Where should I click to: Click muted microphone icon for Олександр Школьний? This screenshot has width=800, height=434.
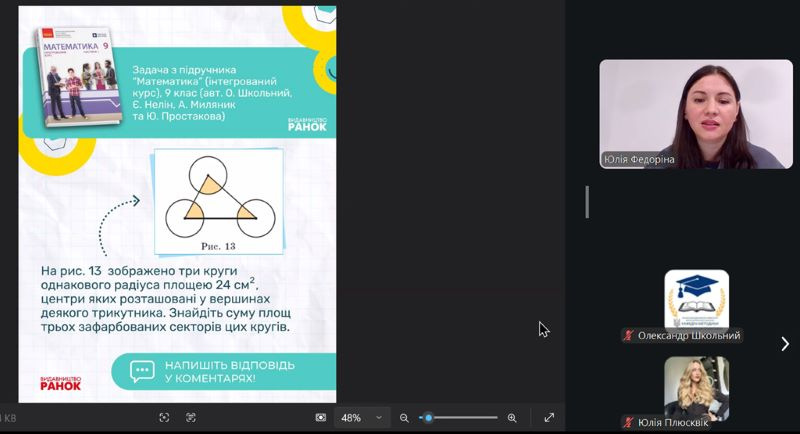coord(629,336)
